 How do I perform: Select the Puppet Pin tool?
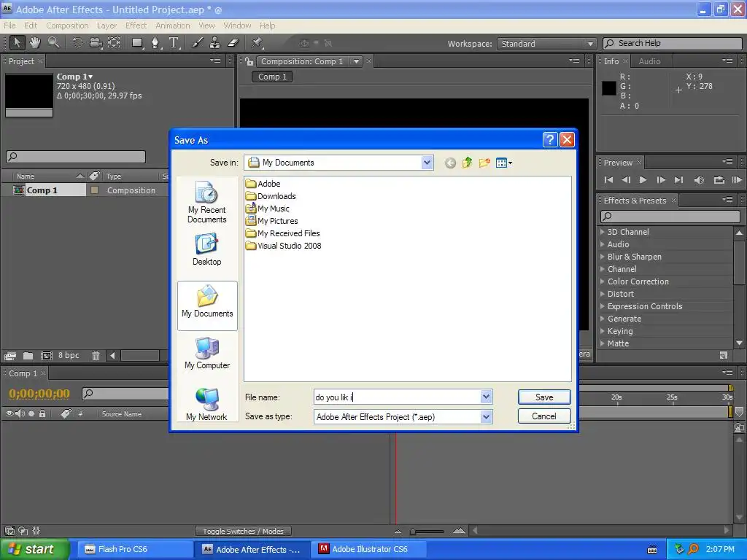[x=258, y=43]
